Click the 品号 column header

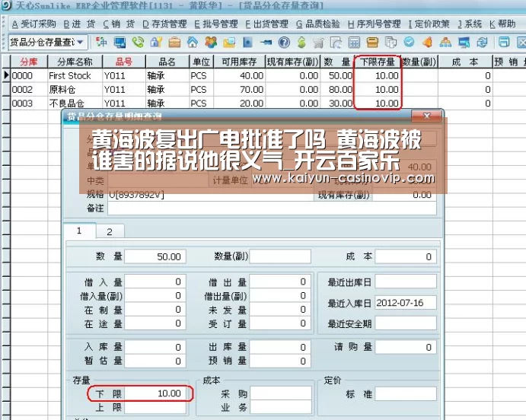click(x=124, y=62)
